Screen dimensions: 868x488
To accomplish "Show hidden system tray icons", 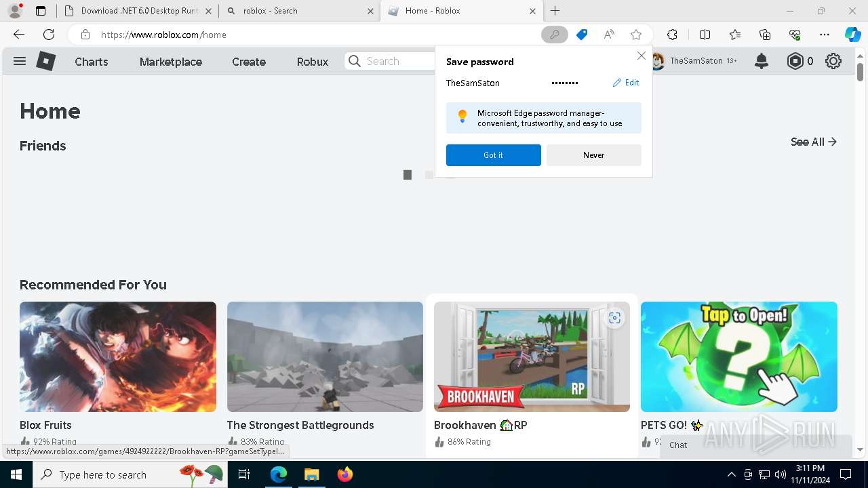I will pos(731,474).
